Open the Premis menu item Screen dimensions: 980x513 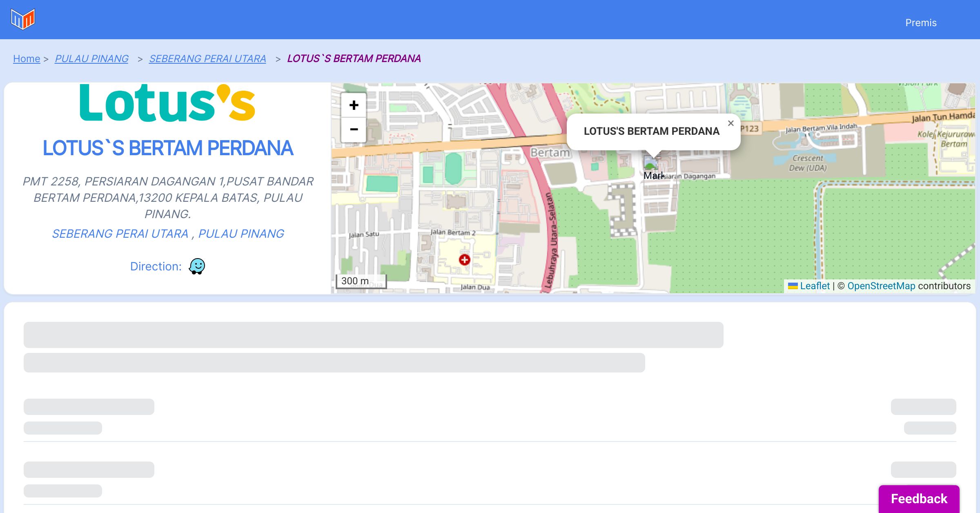coord(921,23)
